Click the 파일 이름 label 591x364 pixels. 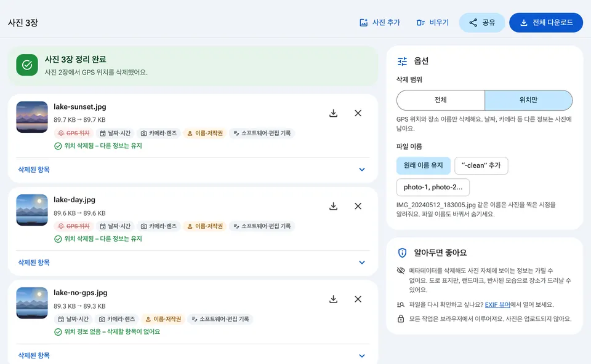tap(409, 146)
